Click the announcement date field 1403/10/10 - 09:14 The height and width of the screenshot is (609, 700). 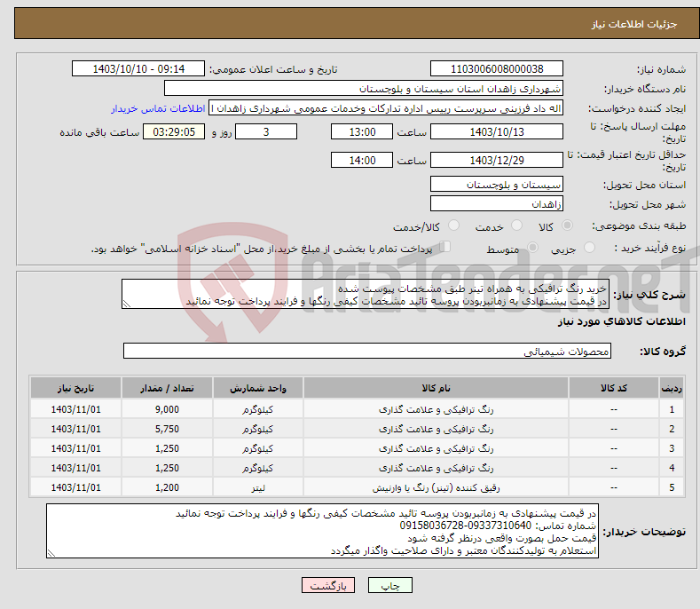click(138, 69)
